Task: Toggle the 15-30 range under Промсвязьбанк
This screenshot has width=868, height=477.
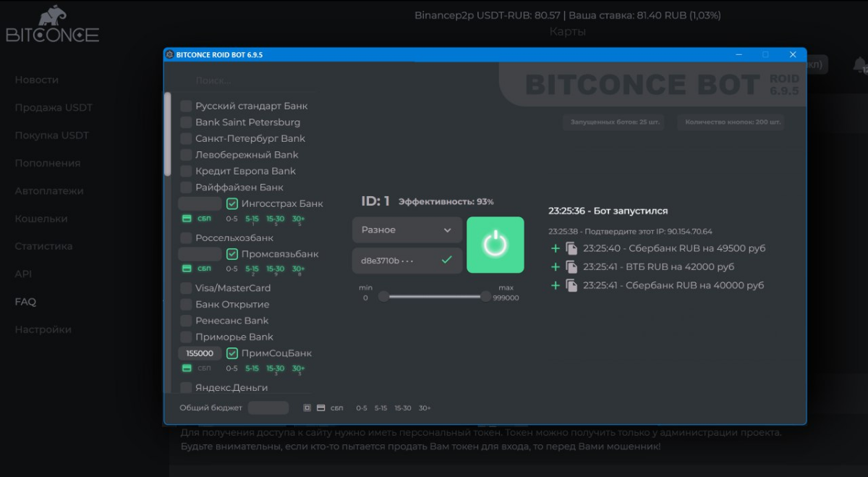Action: 275,269
